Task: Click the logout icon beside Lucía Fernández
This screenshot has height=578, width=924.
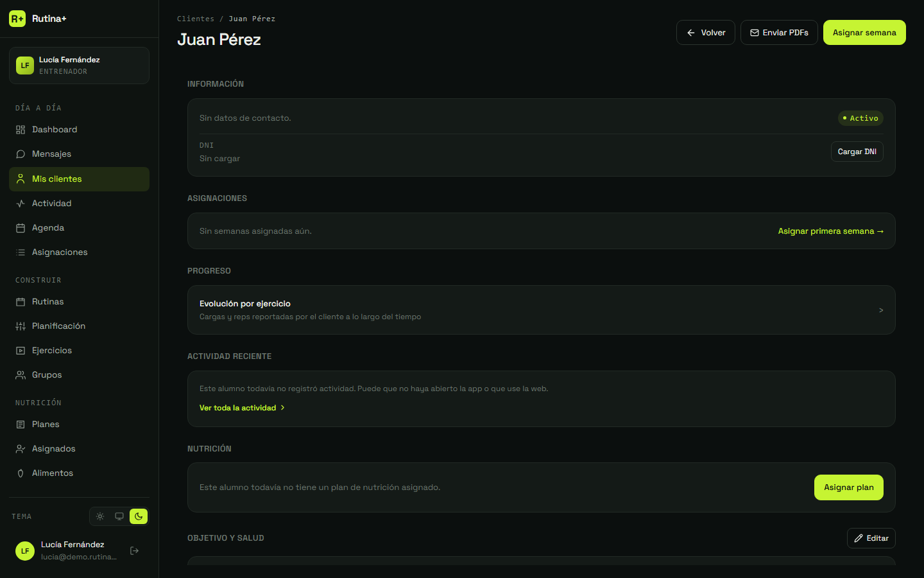Action: click(134, 550)
